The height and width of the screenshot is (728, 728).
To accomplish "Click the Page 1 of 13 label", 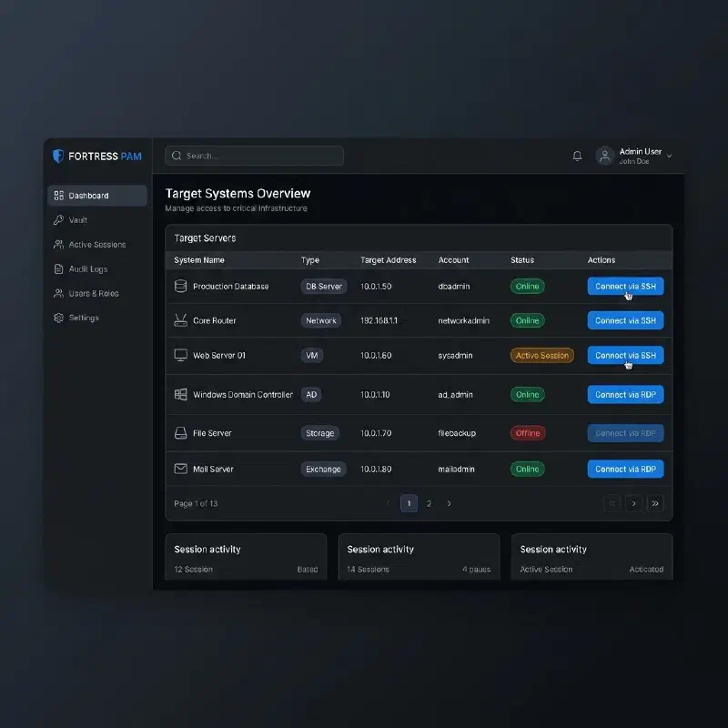I will pyautogui.click(x=196, y=503).
